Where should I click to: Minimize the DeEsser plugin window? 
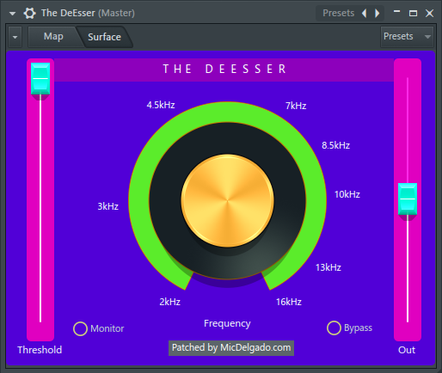(x=397, y=12)
